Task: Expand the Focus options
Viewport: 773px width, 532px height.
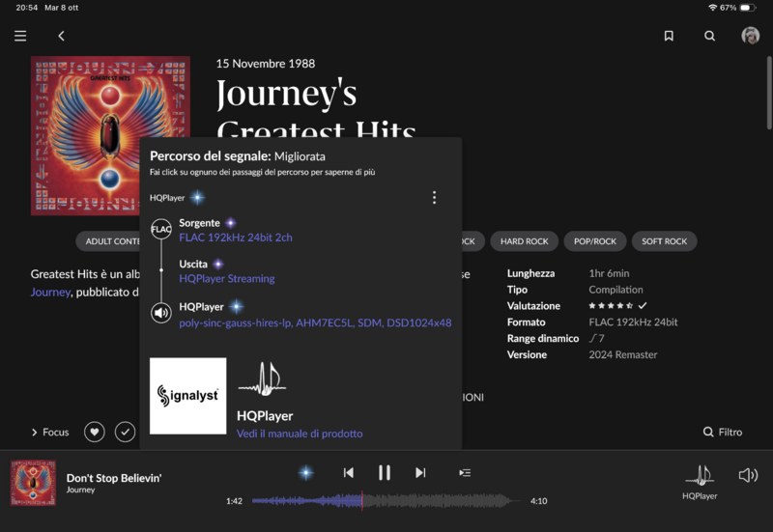Action: 50,433
